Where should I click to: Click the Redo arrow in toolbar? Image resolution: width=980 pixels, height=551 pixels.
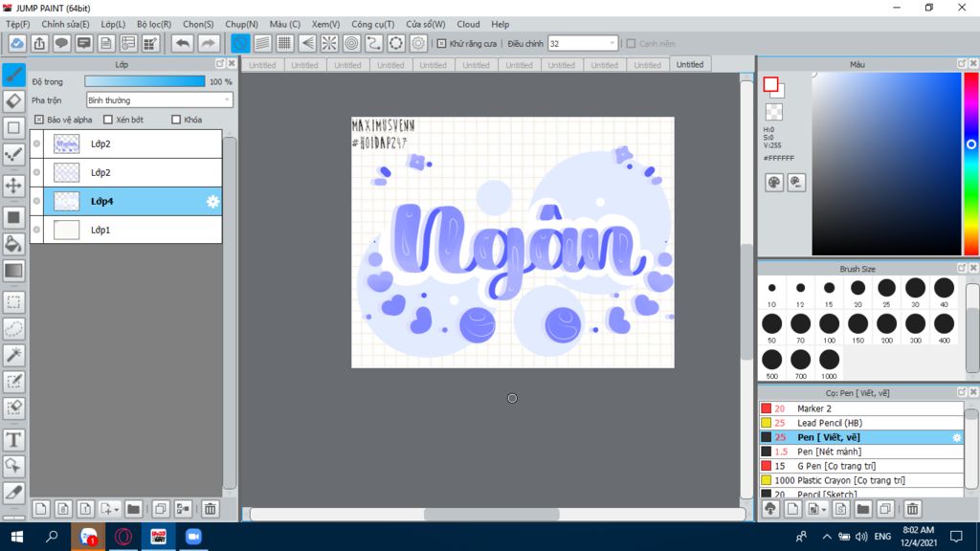(208, 43)
